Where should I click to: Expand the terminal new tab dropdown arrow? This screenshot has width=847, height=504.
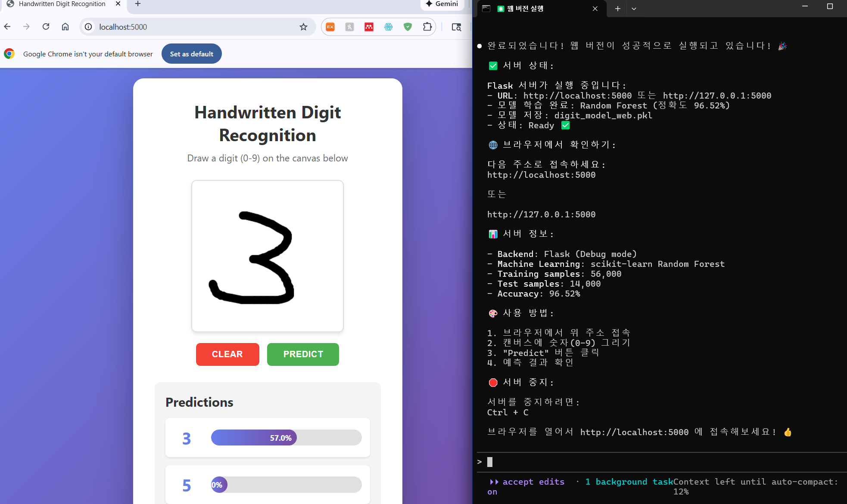pyautogui.click(x=634, y=9)
